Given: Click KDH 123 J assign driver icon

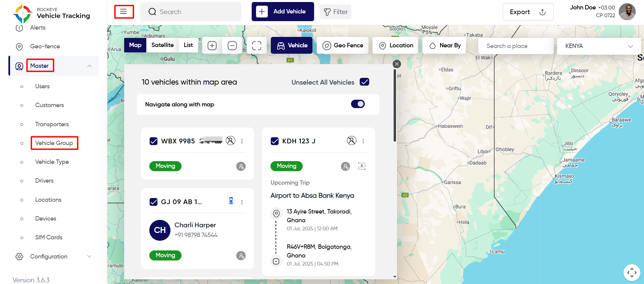Looking at the screenshot, I should coord(346,166).
